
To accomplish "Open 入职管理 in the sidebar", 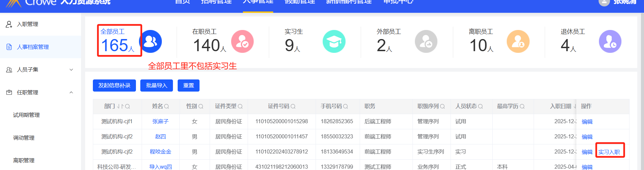I will tap(28, 24).
